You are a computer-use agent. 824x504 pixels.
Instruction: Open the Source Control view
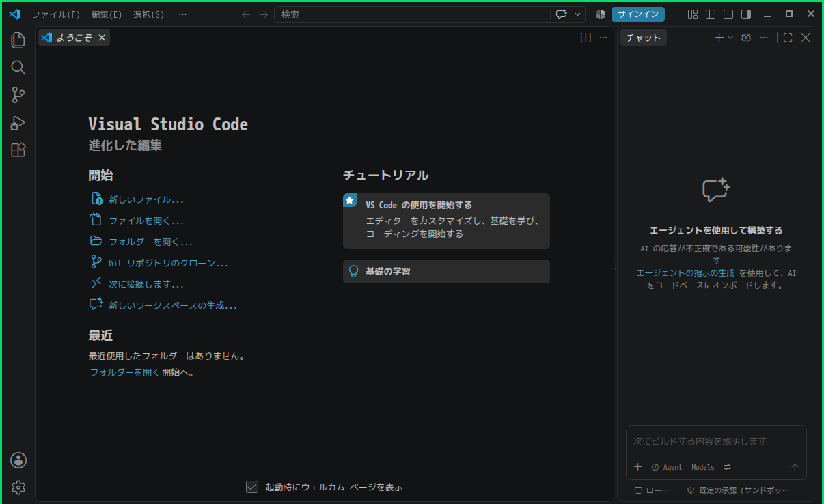click(18, 95)
